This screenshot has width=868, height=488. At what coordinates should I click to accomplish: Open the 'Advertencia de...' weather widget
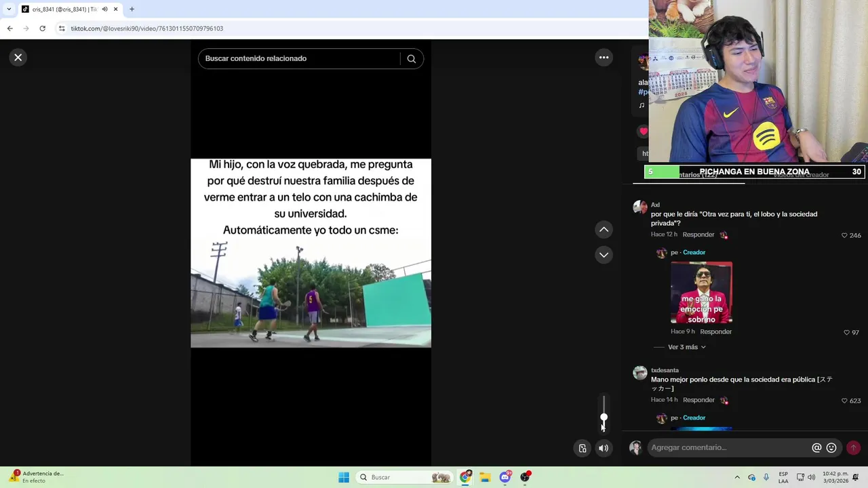pyautogui.click(x=35, y=477)
